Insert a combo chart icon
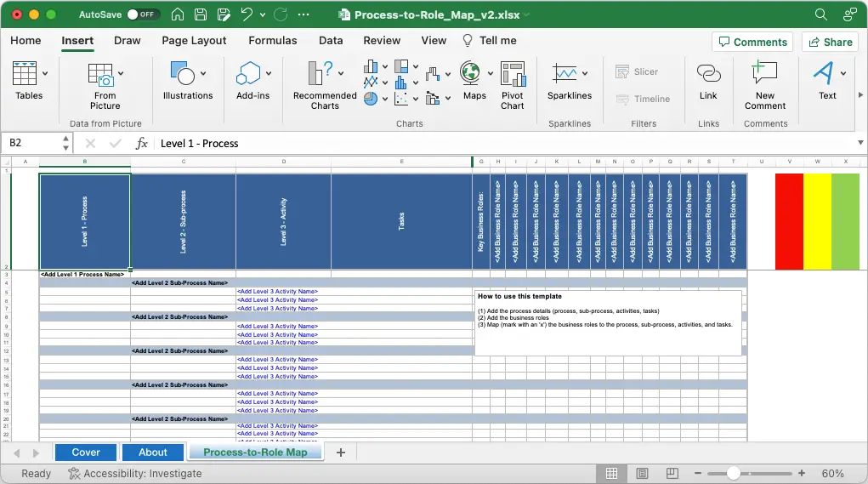868x484 pixels. point(433,99)
